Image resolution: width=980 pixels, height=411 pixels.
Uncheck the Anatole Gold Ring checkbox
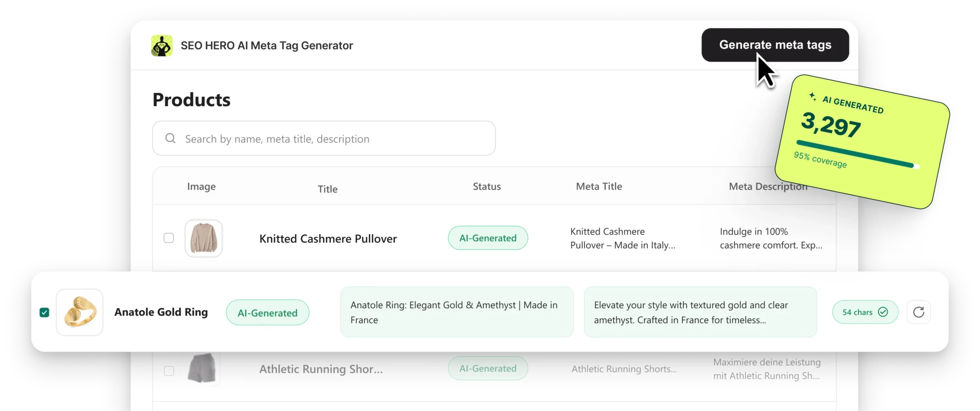point(45,312)
